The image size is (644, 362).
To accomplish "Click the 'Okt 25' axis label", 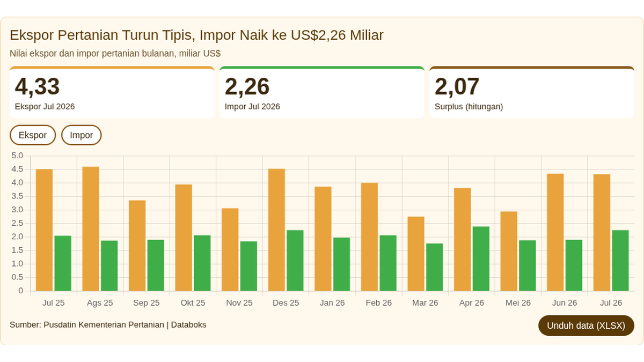I will (193, 303).
